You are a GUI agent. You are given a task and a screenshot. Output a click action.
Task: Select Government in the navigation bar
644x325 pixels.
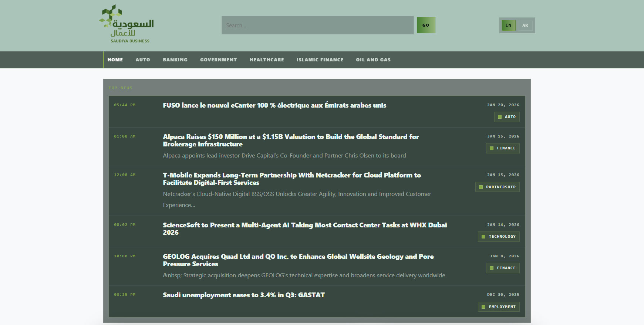click(218, 60)
